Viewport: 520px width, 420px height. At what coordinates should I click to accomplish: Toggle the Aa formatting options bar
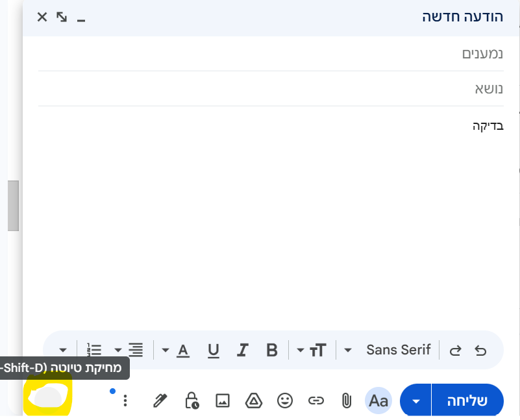pos(378,401)
